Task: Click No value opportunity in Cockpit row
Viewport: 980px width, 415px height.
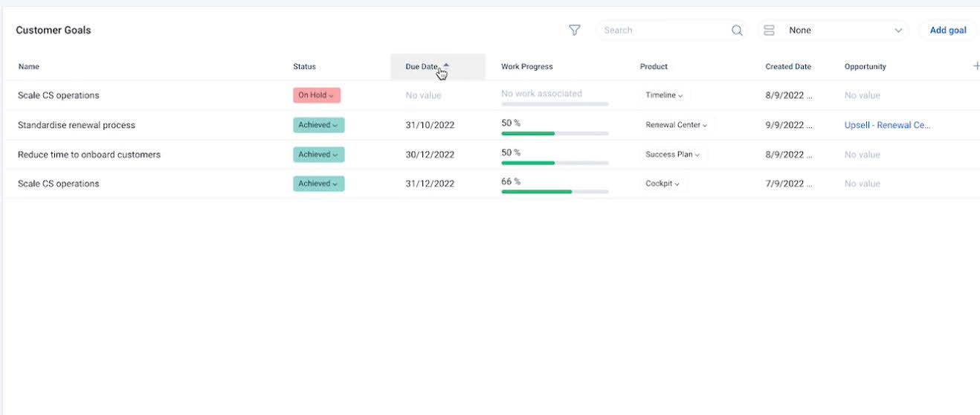Action: (x=863, y=184)
